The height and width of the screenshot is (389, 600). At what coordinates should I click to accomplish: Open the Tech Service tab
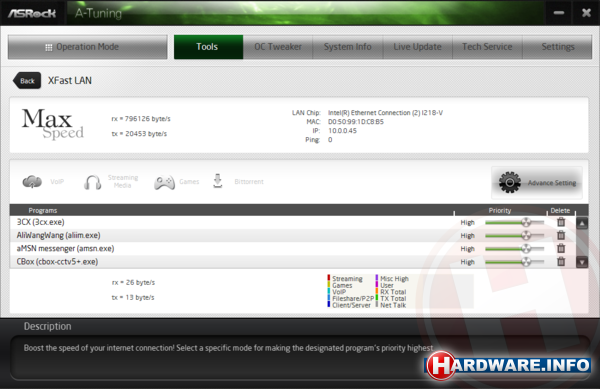pyautogui.click(x=487, y=47)
